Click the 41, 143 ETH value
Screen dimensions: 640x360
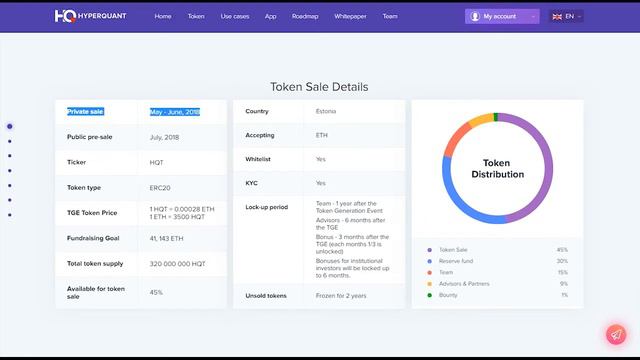point(167,238)
